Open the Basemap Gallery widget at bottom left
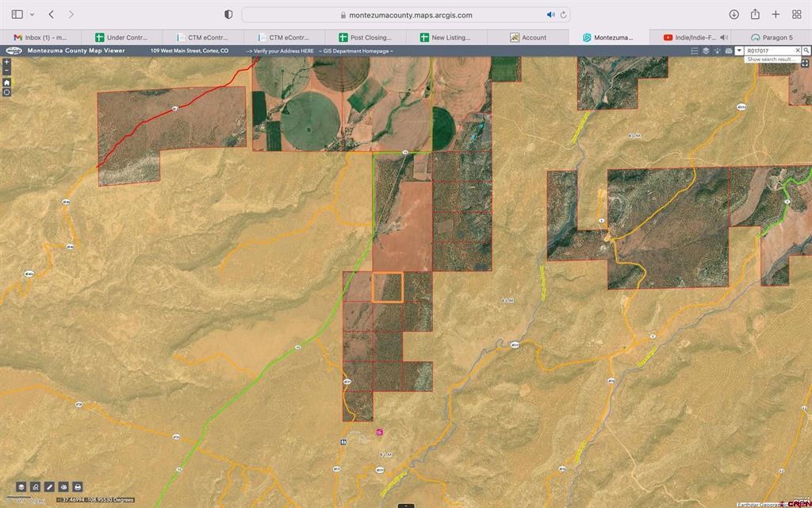This screenshot has height=508, width=812. click(21, 487)
